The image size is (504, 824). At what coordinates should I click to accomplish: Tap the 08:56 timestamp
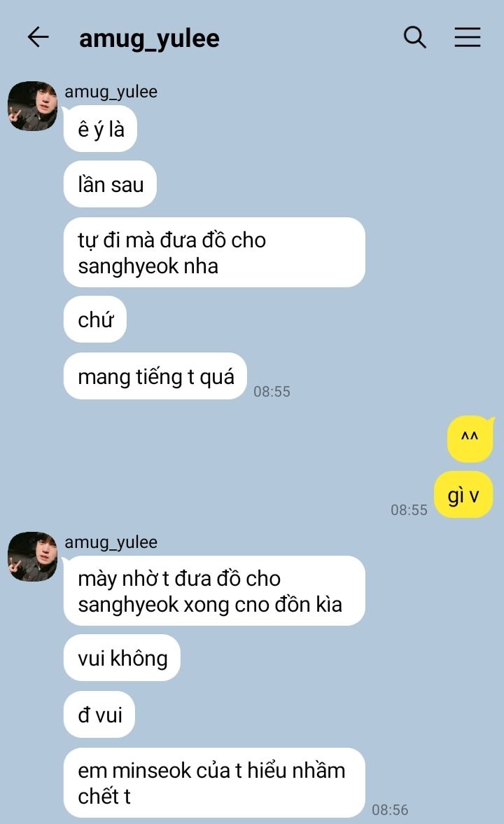coord(390,810)
